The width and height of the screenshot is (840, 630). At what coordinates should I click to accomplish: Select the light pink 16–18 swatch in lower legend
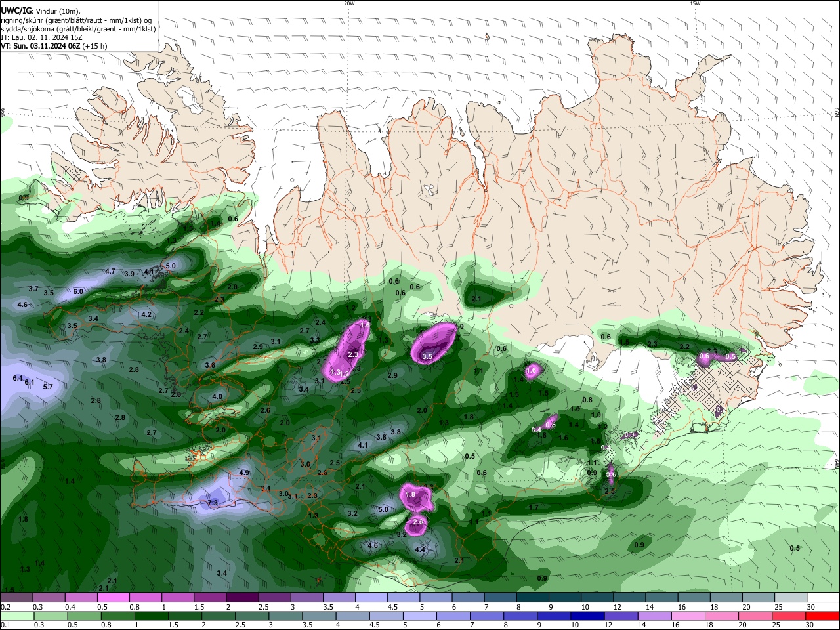[x=688, y=616]
